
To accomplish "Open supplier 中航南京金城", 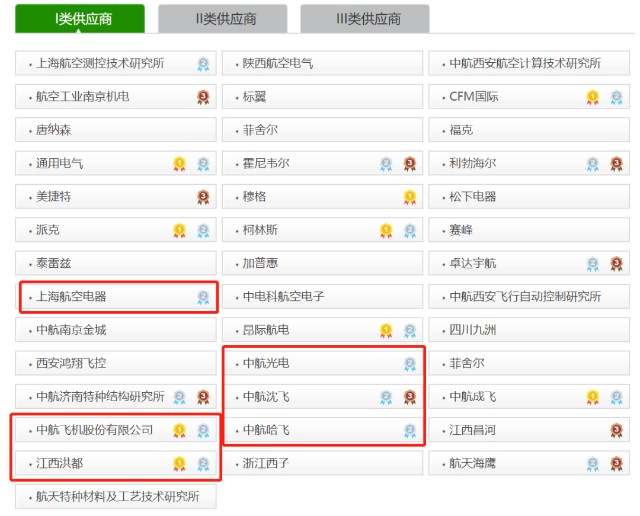I will pos(116,330).
